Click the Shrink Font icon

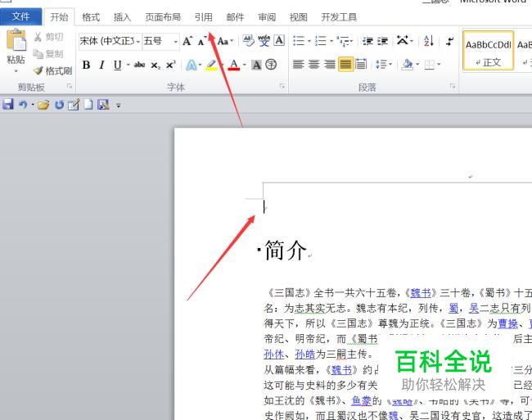202,42
